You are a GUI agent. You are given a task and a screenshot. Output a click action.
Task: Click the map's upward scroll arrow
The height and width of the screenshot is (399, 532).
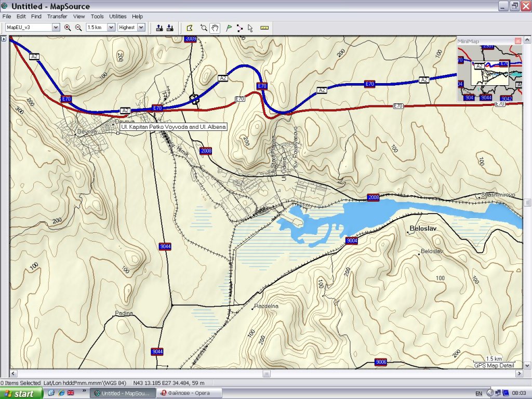[527, 39]
